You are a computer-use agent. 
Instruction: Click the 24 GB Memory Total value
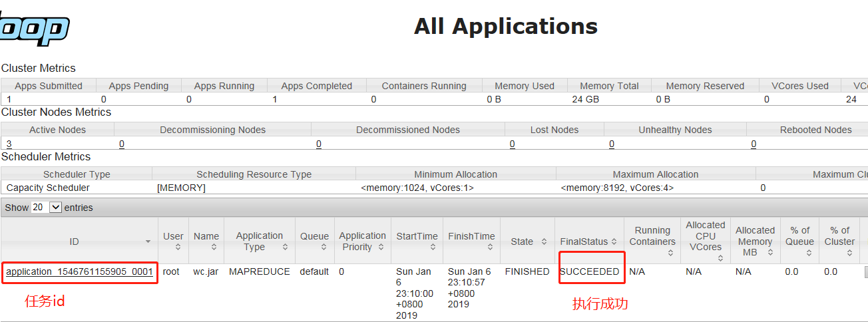pos(585,99)
